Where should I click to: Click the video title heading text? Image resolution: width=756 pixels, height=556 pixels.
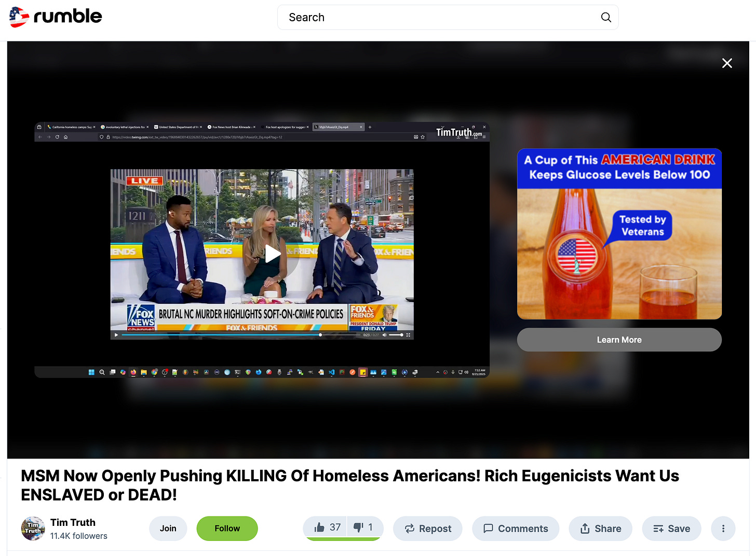(350, 485)
